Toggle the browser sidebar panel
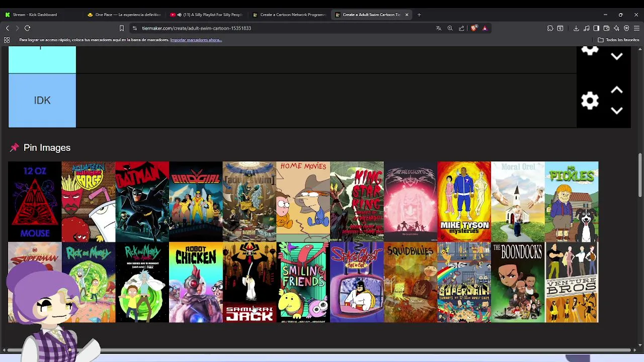The height and width of the screenshot is (362, 644). pos(596,28)
